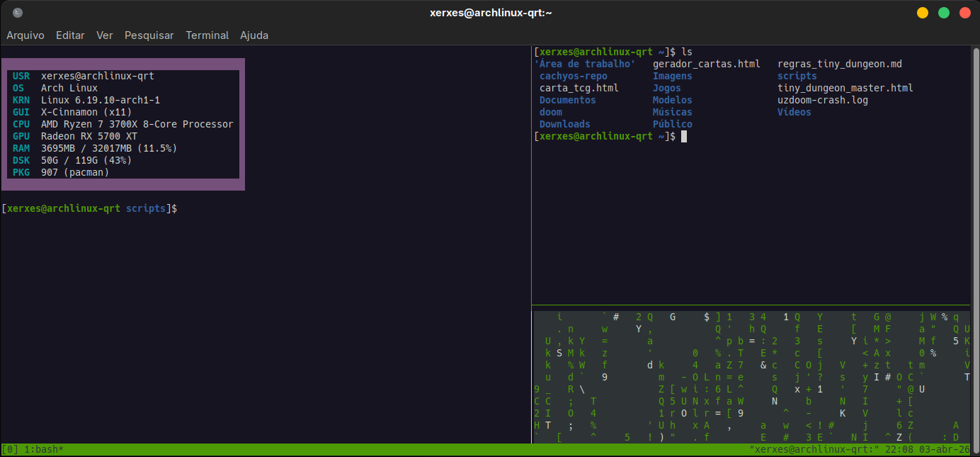The width and height of the screenshot is (980, 457).
Task: Open the Arquivo menu
Action: coord(25,35)
